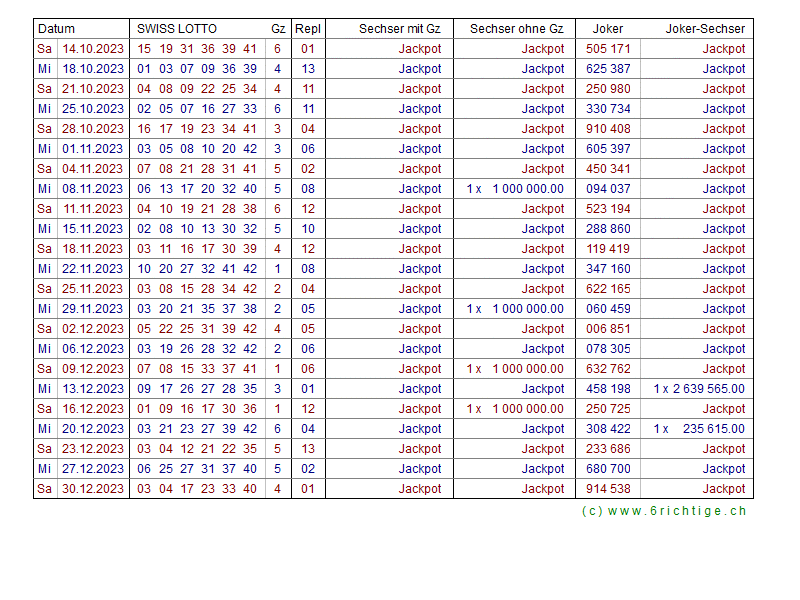Click the Datum column header
800x600 pixels.
tap(57, 29)
